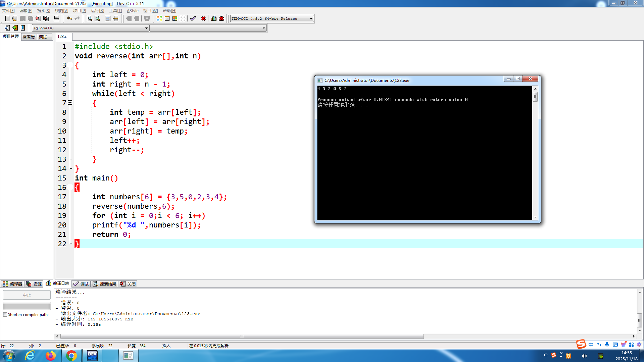
Task: Open the empty function list dropdown
Action: click(x=264, y=28)
